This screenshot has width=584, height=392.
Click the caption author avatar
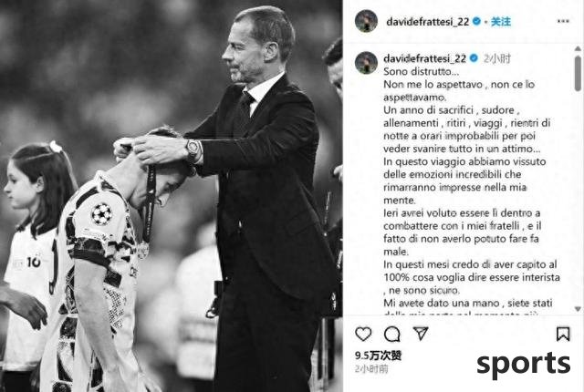366,63
